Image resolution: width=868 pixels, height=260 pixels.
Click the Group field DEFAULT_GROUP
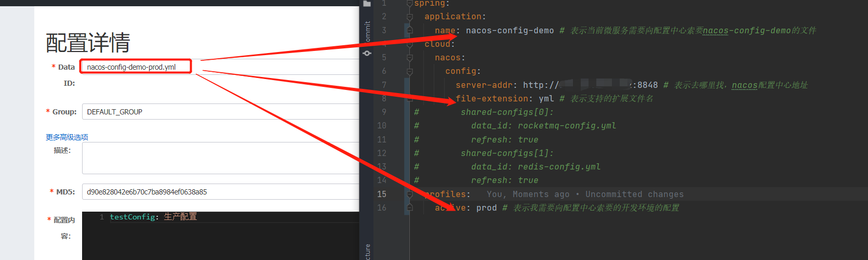click(x=220, y=112)
